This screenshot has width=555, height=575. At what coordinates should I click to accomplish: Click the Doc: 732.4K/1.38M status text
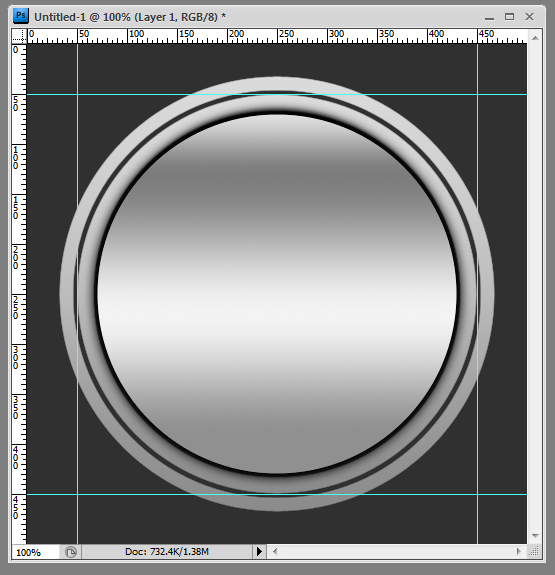click(167, 551)
